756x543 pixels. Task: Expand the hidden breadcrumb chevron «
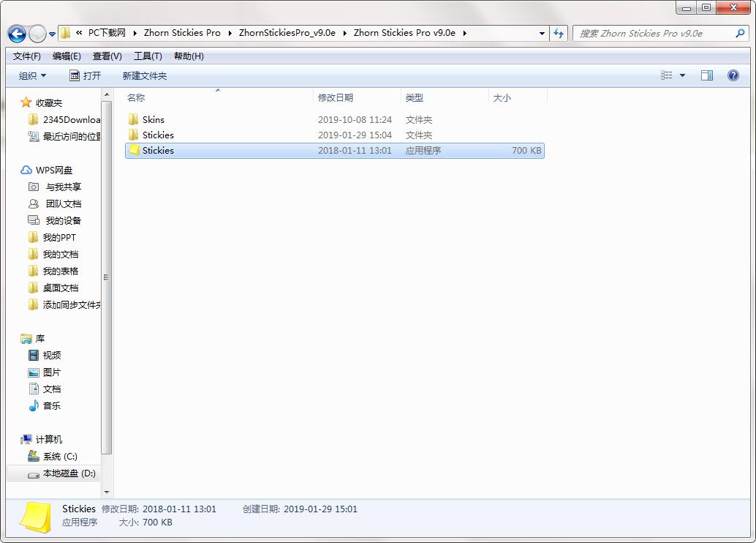tap(79, 33)
